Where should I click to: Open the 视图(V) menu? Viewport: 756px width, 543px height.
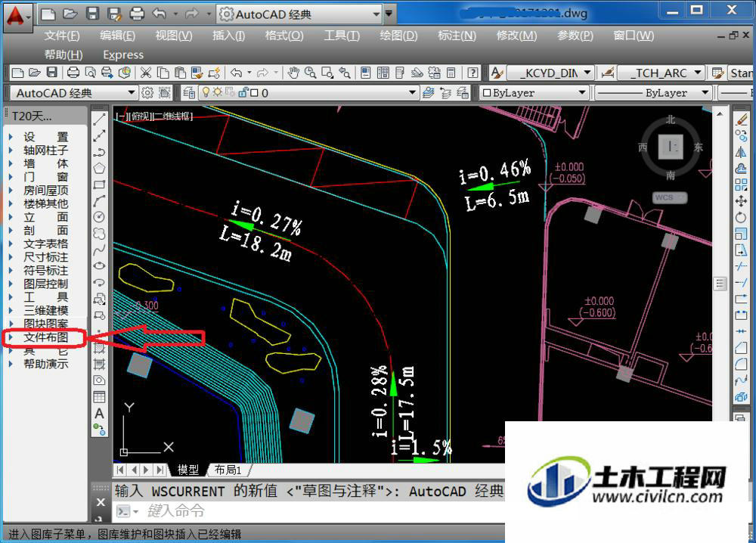pos(174,36)
